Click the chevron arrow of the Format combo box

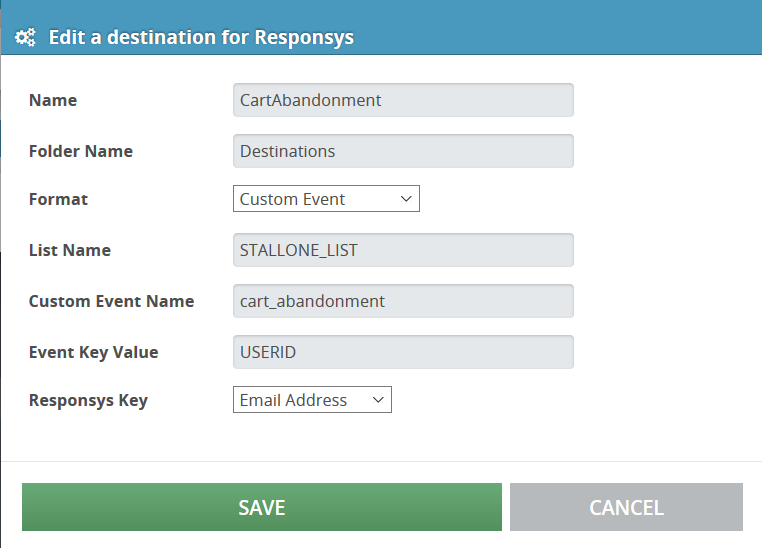point(406,199)
